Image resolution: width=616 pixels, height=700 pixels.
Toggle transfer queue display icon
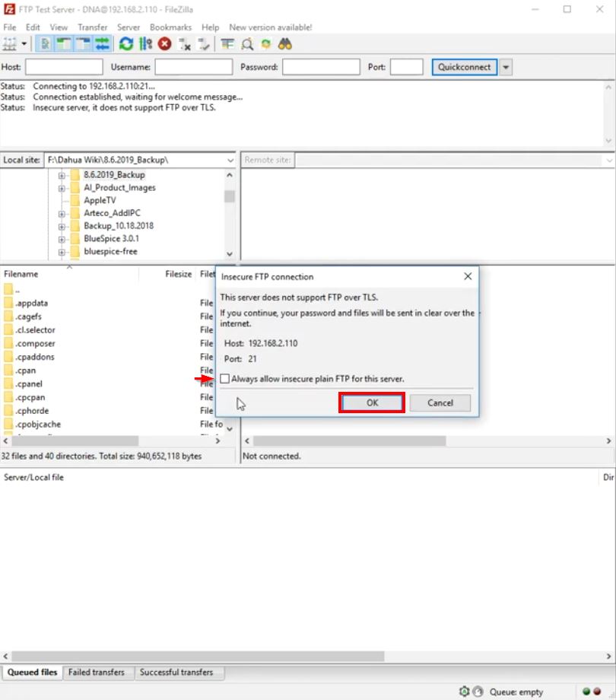[x=102, y=44]
